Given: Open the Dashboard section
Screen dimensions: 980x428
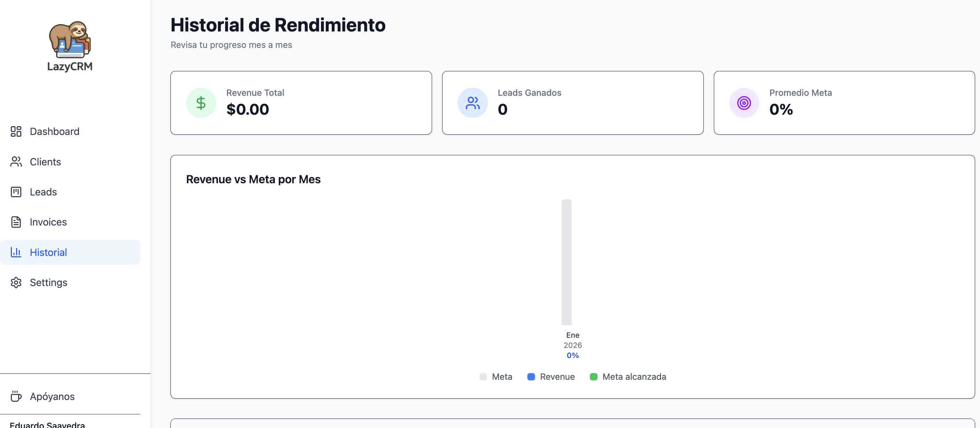Looking at the screenshot, I should (x=54, y=131).
